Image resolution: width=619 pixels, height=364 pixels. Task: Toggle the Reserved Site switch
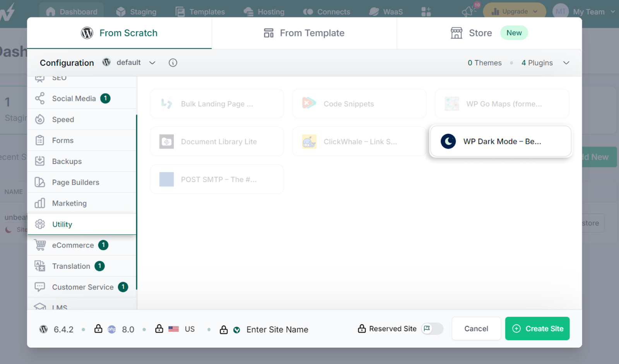point(432,329)
